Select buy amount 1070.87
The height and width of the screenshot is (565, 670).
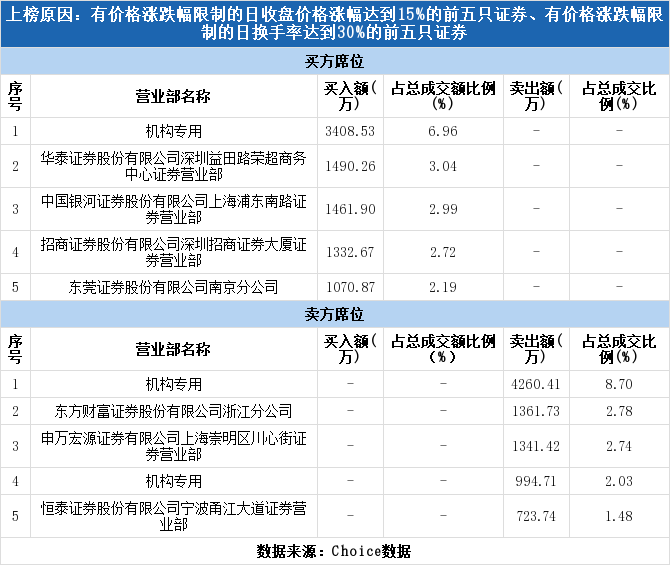[350, 287]
